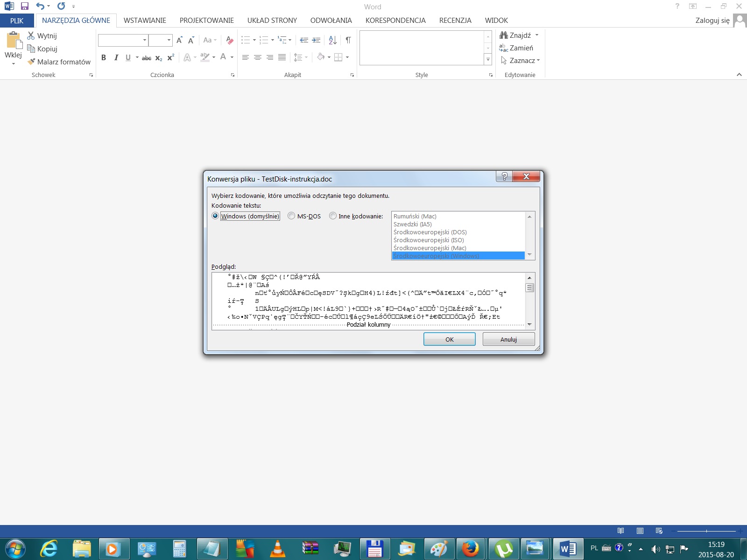Screen dimensions: 747x560
Task: Select Windows (domyślnie) encoding radio button
Action: tap(215, 216)
